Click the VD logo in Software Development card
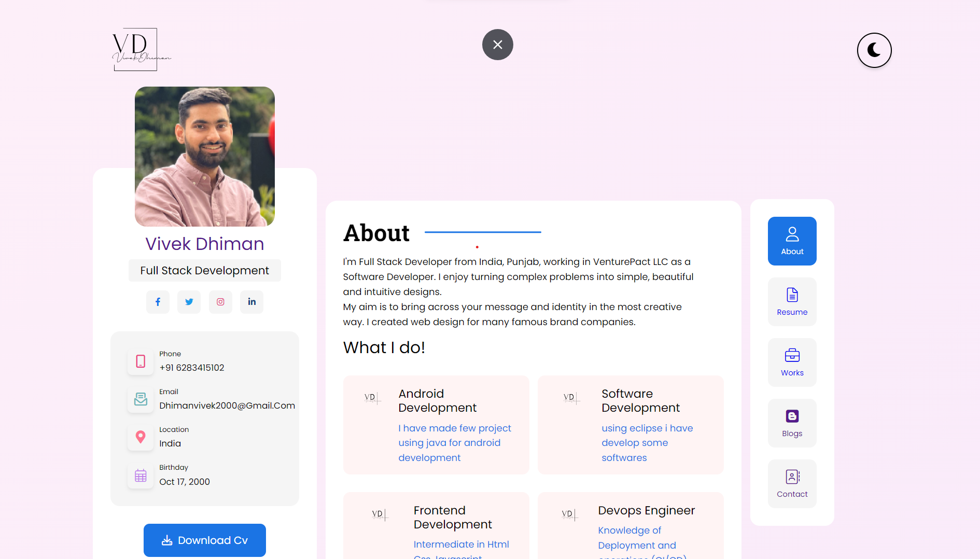This screenshot has height=559, width=980. pos(571,398)
